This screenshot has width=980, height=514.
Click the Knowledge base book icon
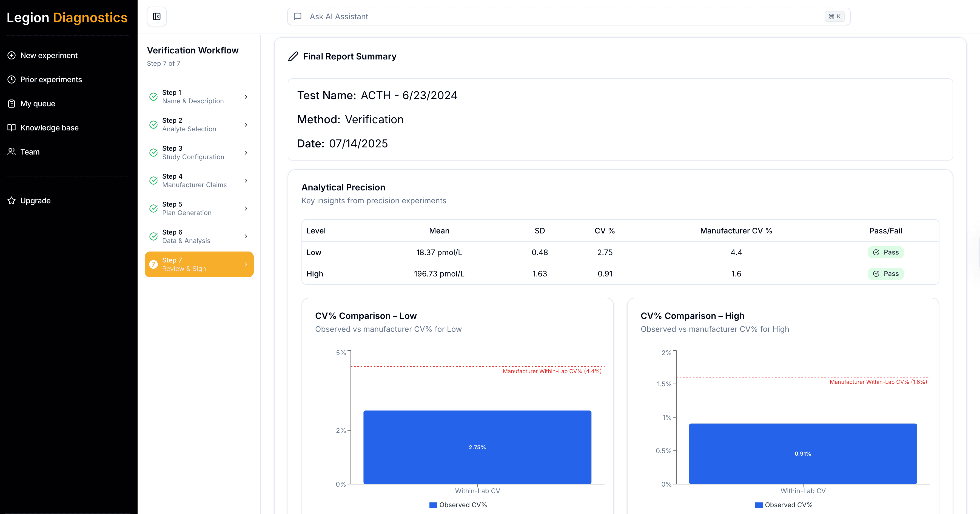pos(12,127)
